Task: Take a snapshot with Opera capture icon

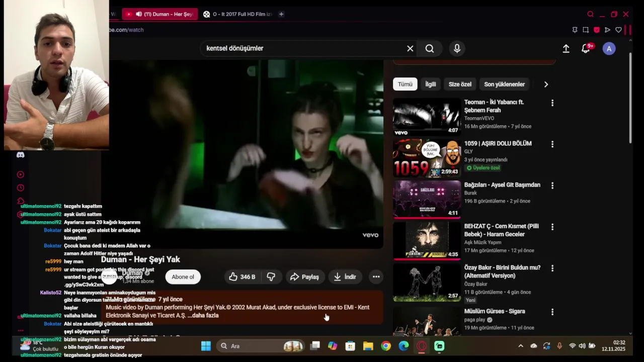Action: [586, 30]
